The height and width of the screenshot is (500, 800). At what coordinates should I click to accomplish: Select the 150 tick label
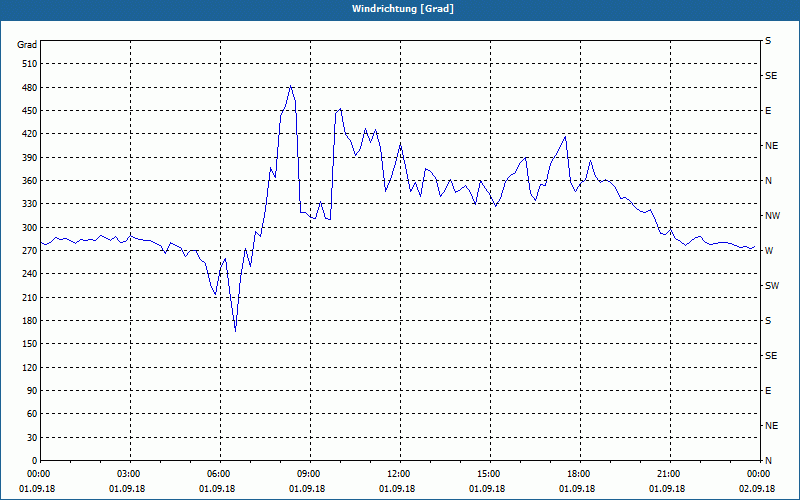pos(30,344)
